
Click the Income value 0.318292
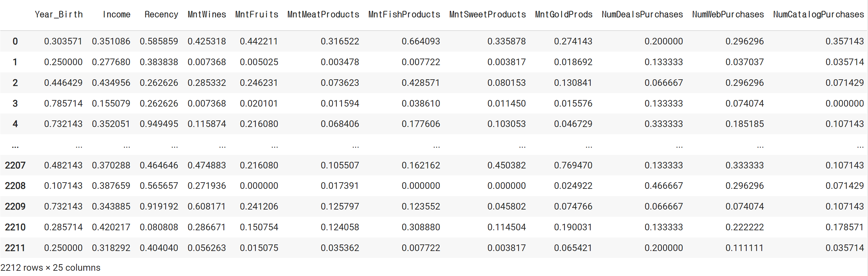pos(111,248)
